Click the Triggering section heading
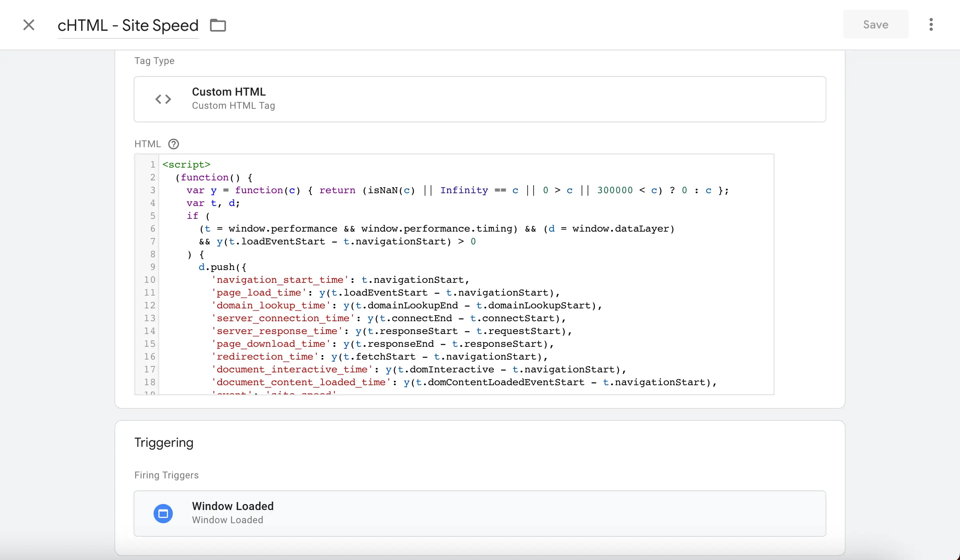Image resolution: width=960 pixels, height=560 pixels. pos(164,442)
